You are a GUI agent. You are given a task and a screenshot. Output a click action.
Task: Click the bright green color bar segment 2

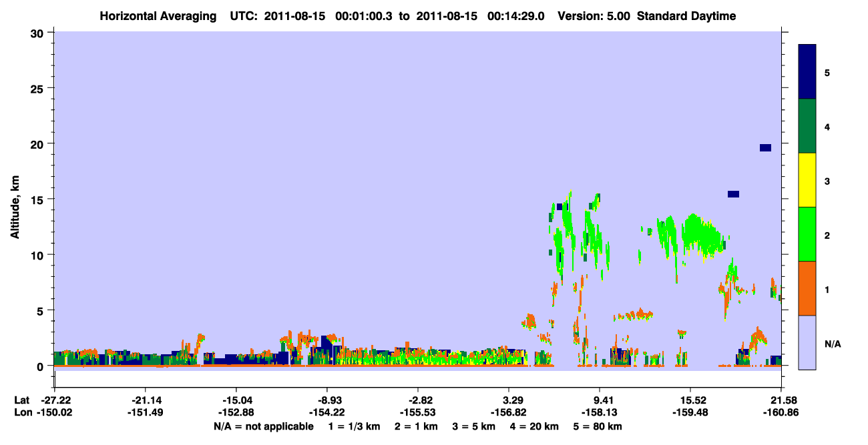pyautogui.click(x=807, y=234)
